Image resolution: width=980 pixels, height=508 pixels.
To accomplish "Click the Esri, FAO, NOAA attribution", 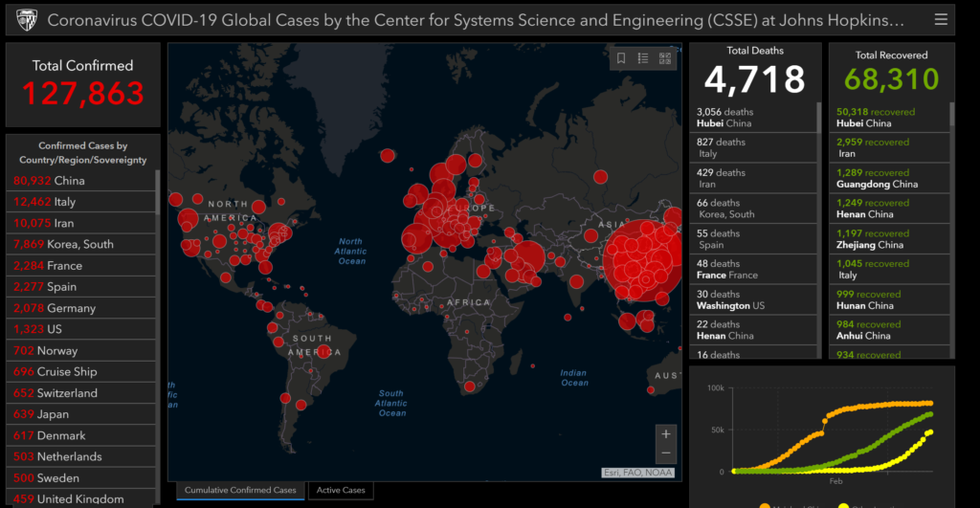I will [638, 473].
